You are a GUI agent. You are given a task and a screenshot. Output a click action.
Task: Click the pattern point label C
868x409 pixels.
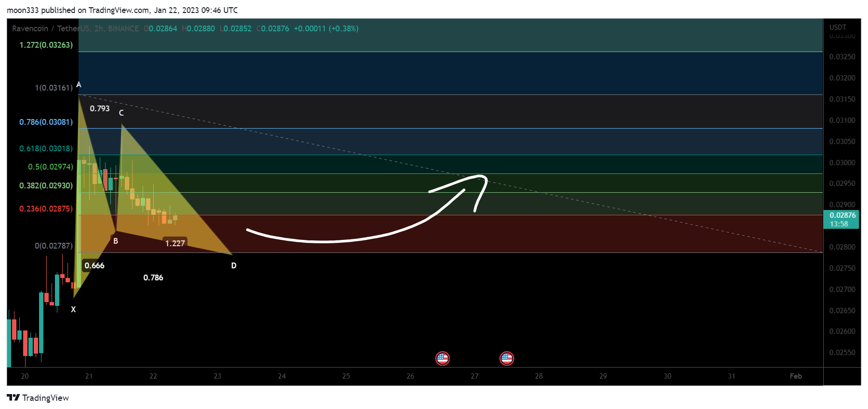click(121, 113)
